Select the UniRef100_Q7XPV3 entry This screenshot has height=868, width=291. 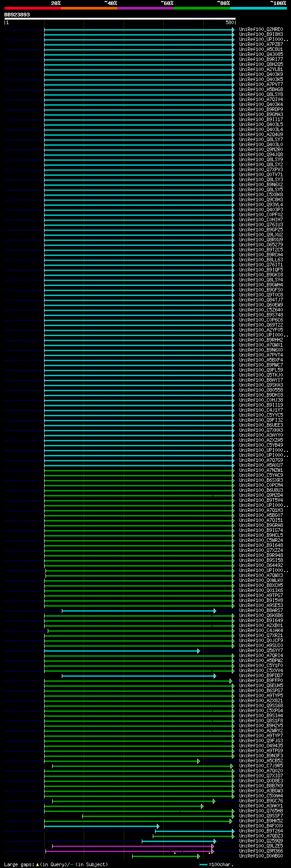click(261, 170)
